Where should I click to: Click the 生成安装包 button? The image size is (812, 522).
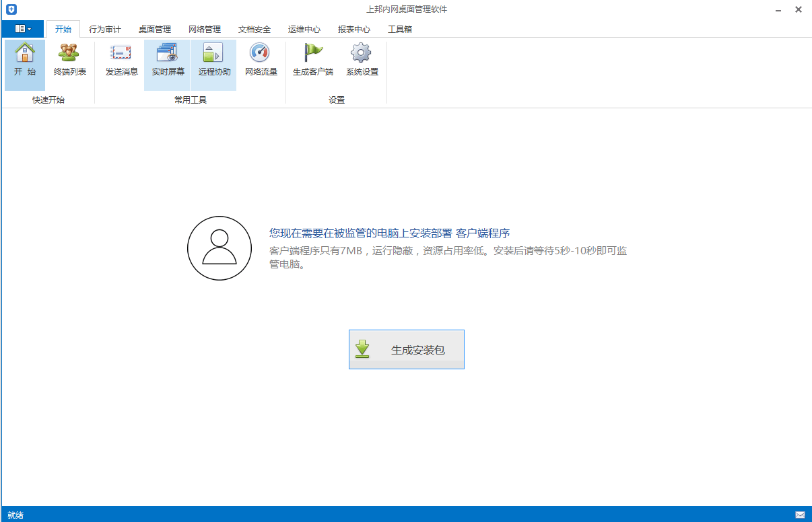(x=407, y=350)
